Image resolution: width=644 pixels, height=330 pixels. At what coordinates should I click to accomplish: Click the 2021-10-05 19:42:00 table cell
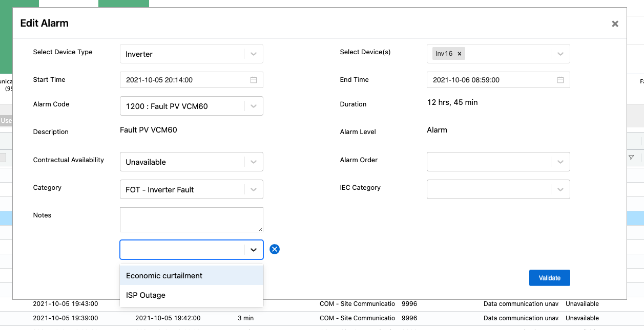click(168, 318)
